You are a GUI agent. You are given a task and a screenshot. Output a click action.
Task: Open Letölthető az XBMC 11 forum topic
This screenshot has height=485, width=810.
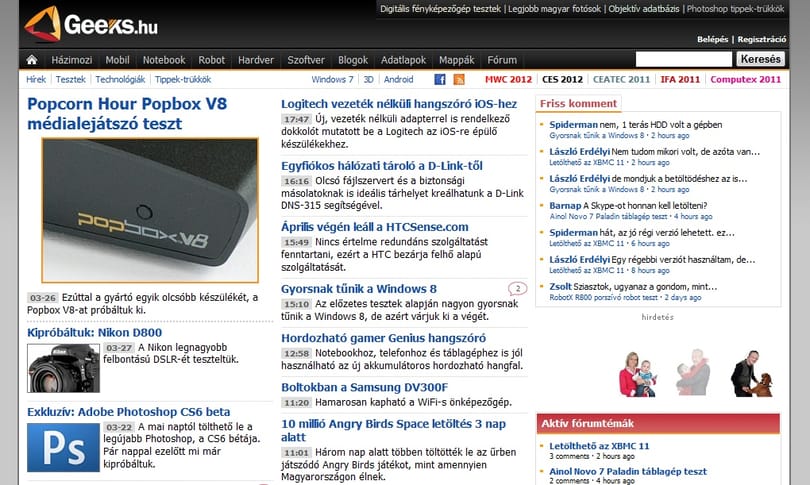(599, 446)
